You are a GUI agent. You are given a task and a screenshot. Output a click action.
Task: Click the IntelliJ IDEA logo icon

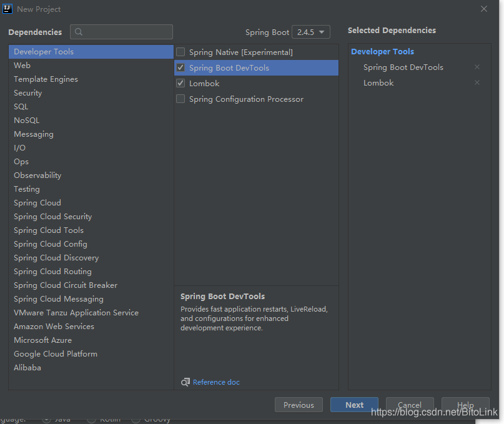(x=7, y=9)
